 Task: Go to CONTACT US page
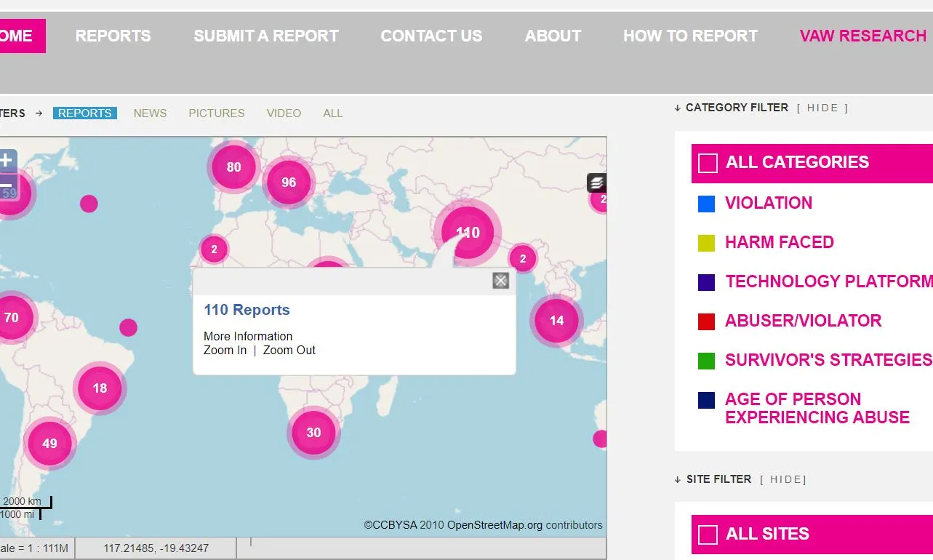click(431, 36)
